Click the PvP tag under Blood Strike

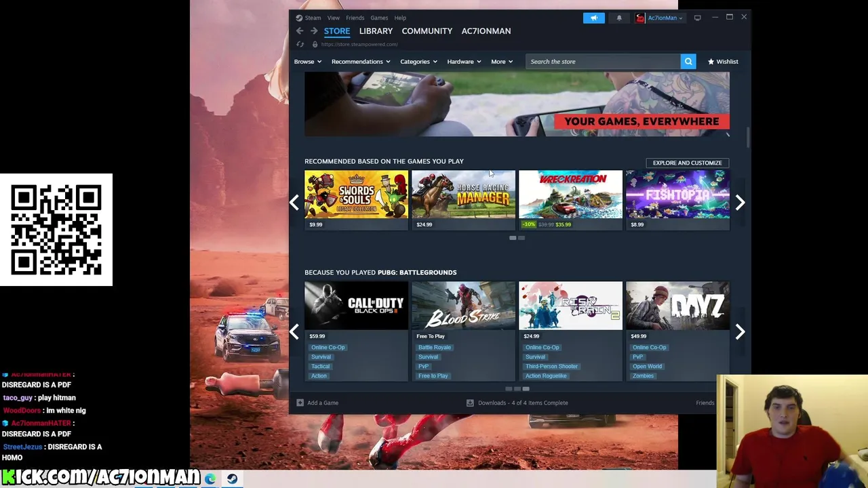423,367
